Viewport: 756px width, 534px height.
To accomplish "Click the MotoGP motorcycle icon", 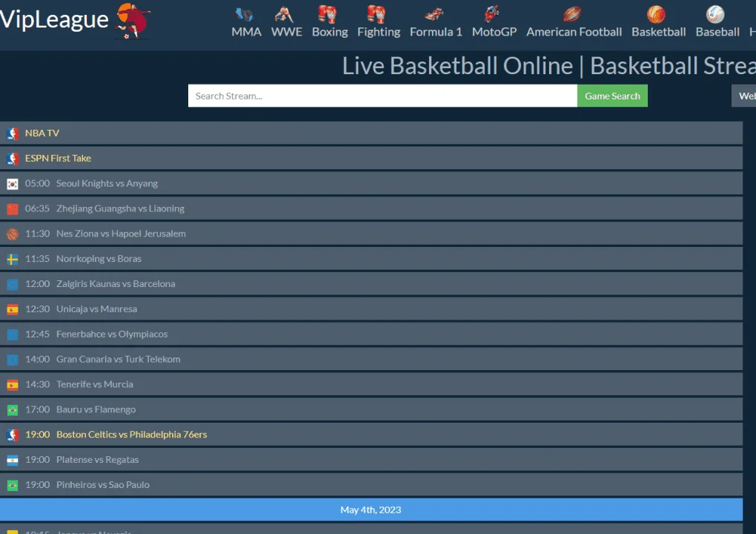I will coord(492,14).
